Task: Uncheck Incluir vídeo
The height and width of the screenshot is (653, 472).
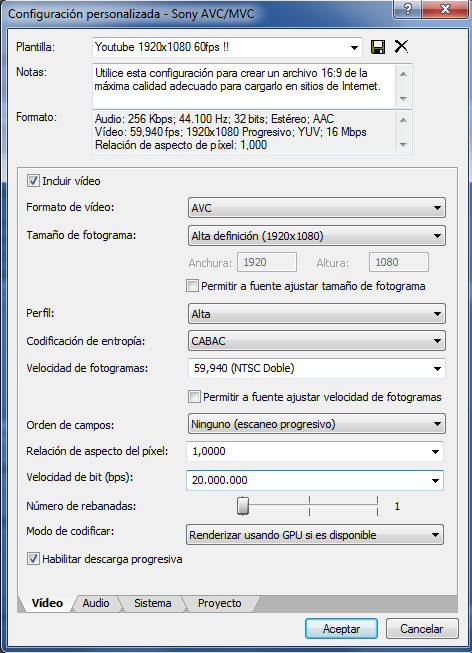Action: (x=33, y=181)
